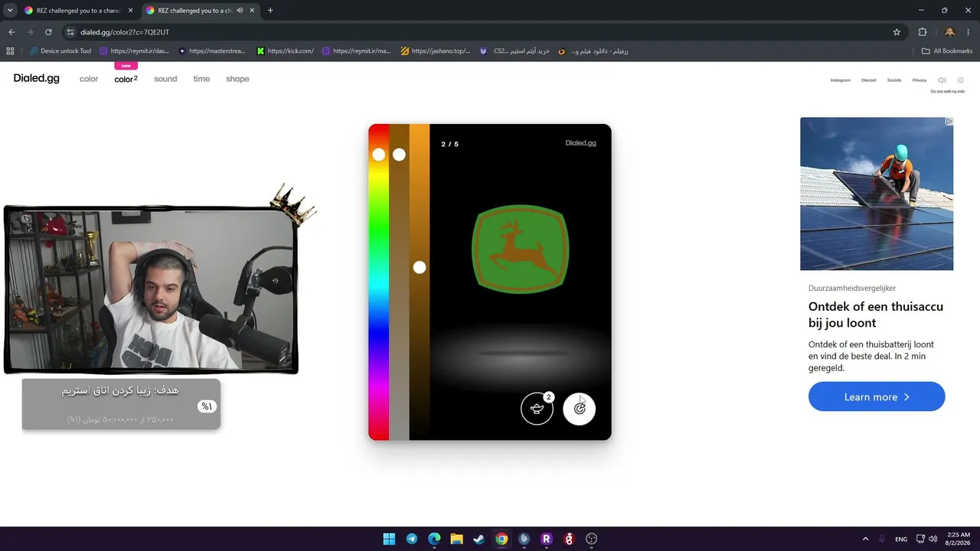Image resolution: width=980 pixels, height=551 pixels.
Task: Open the sound game mode
Action: [x=165, y=79]
